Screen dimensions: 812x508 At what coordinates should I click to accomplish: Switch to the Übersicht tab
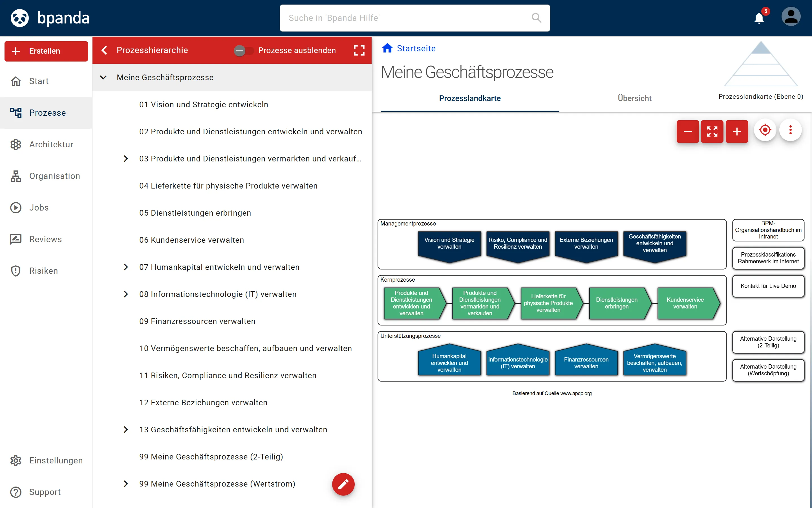point(634,98)
